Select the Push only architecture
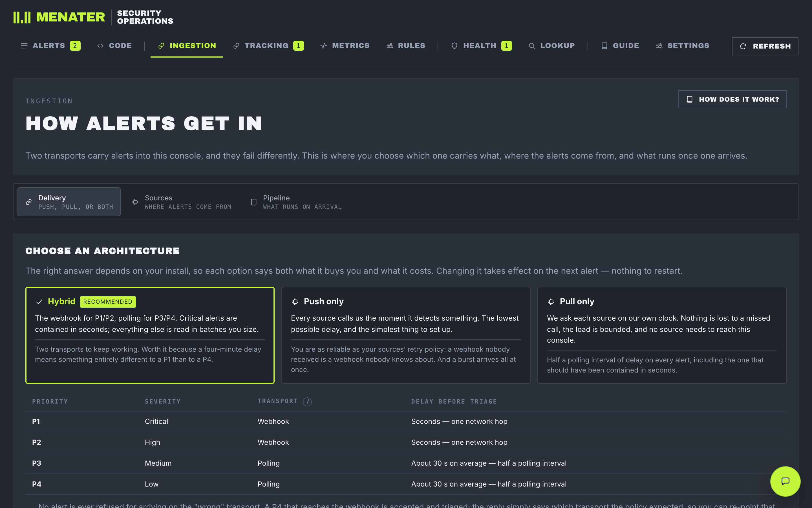The image size is (812, 508). coord(406,335)
